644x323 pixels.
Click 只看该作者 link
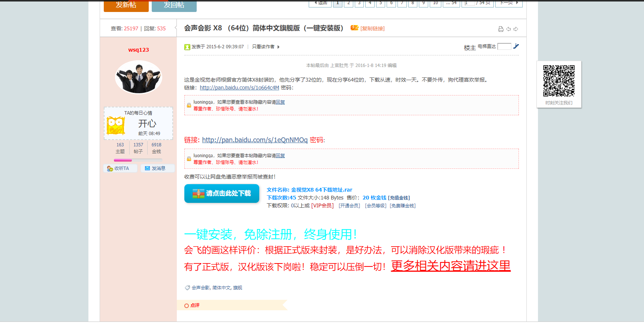tap(263, 47)
